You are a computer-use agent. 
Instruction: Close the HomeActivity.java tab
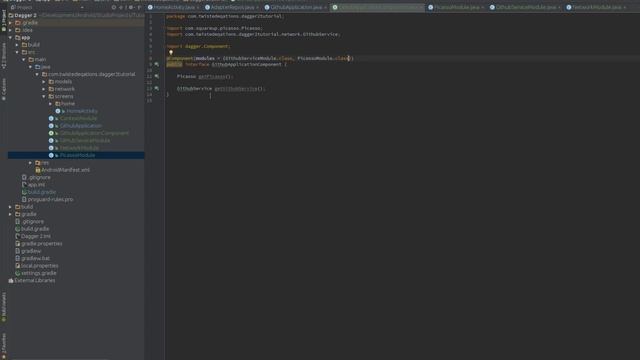tap(198, 8)
